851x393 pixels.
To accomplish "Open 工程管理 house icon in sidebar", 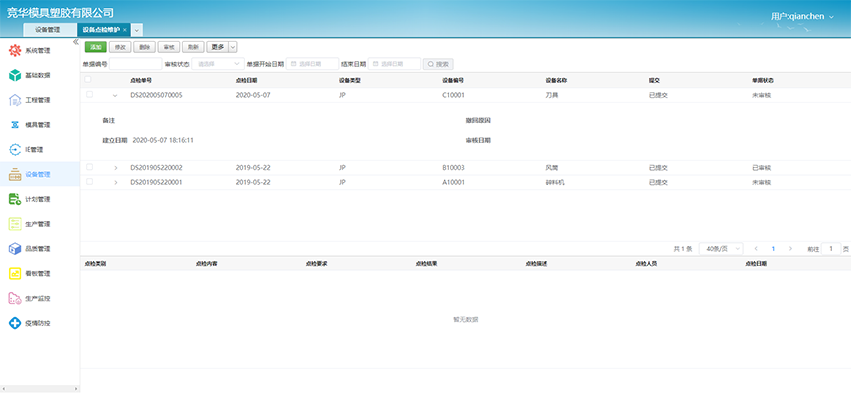I will pos(15,100).
